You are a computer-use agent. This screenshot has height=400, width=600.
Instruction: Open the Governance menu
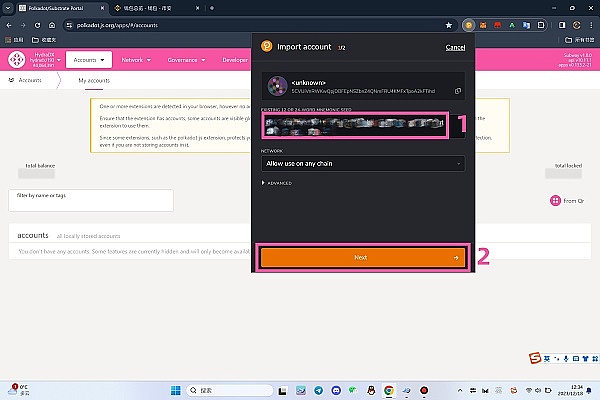[x=190, y=59]
